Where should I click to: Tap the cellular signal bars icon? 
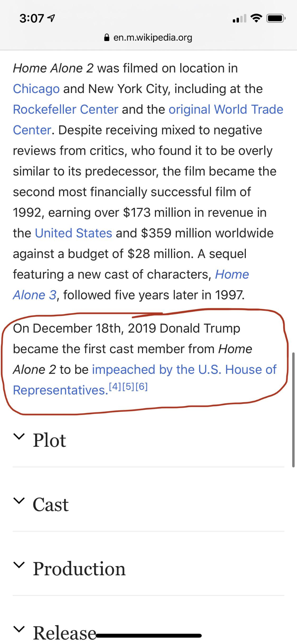click(x=239, y=18)
